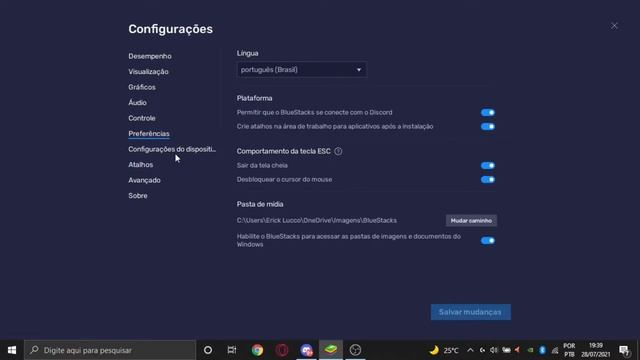Open the Sobre section

coord(138,196)
